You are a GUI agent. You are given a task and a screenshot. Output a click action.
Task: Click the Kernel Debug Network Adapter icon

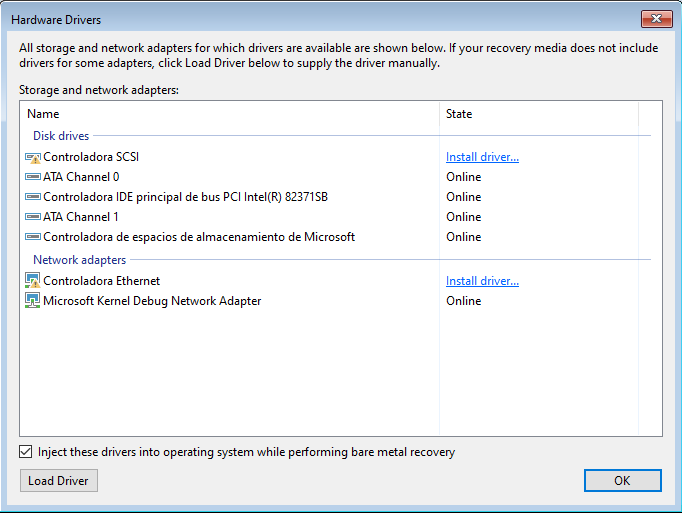(33, 301)
